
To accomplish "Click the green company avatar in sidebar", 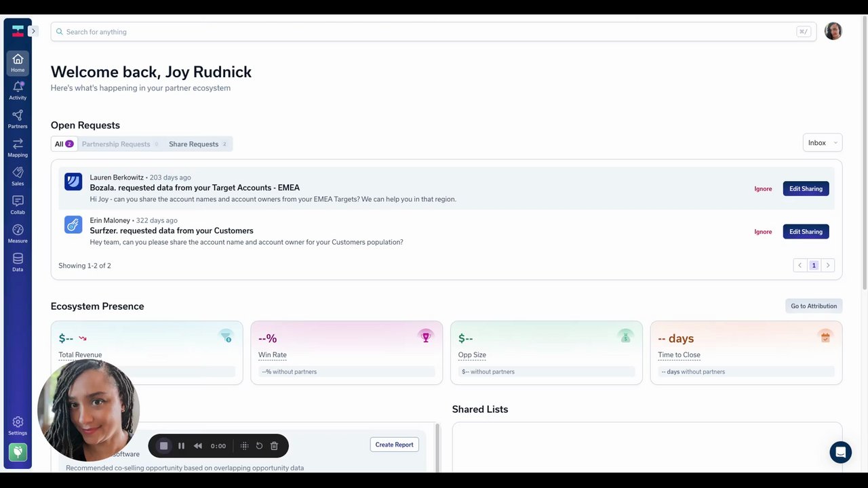I will pos(18,452).
